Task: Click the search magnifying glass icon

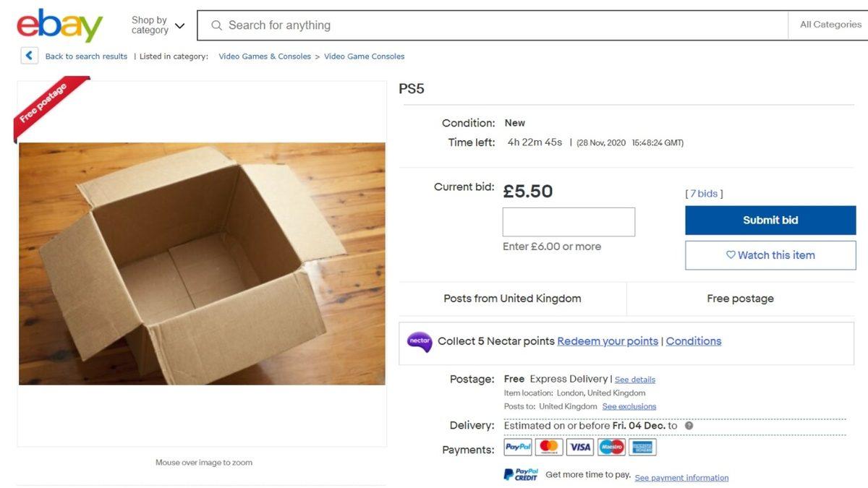Action: tap(216, 25)
